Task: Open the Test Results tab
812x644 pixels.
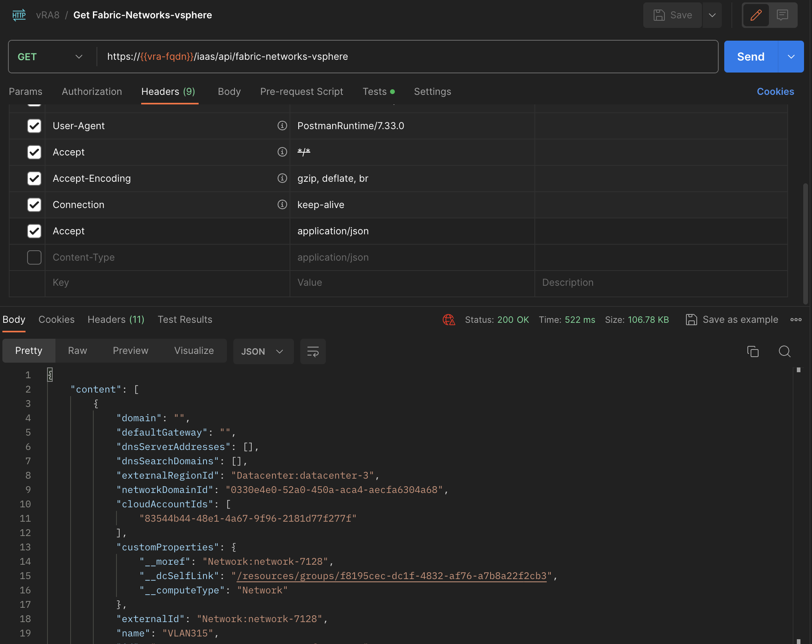Action: tap(185, 320)
